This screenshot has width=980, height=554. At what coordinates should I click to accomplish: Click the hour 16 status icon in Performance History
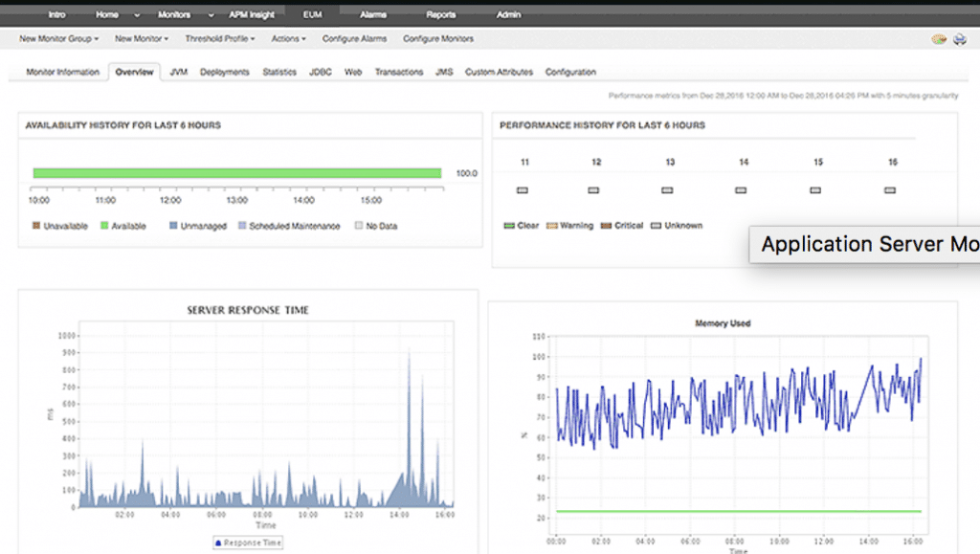[x=890, y=190]
